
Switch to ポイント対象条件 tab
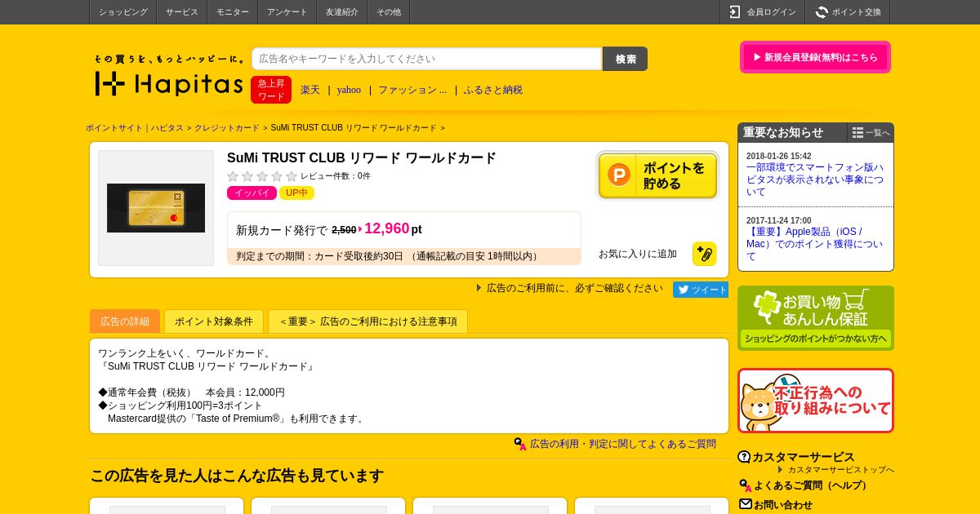pos(214,321)
